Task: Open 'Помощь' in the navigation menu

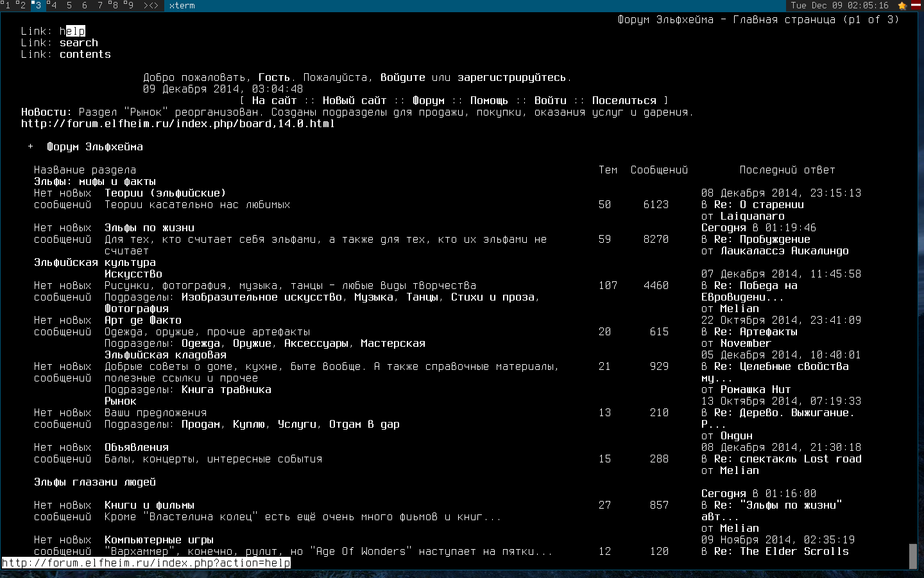Action: click(490, 100)
